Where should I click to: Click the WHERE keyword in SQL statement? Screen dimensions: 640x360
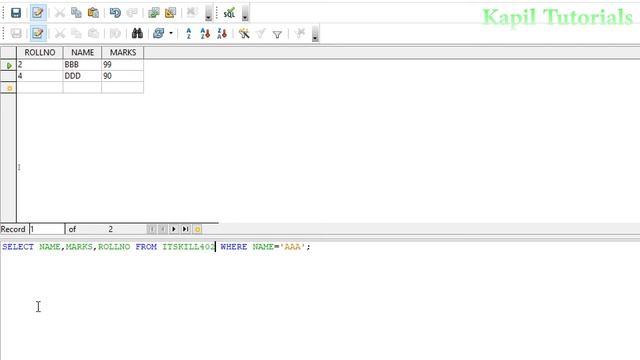click(234, 247)
